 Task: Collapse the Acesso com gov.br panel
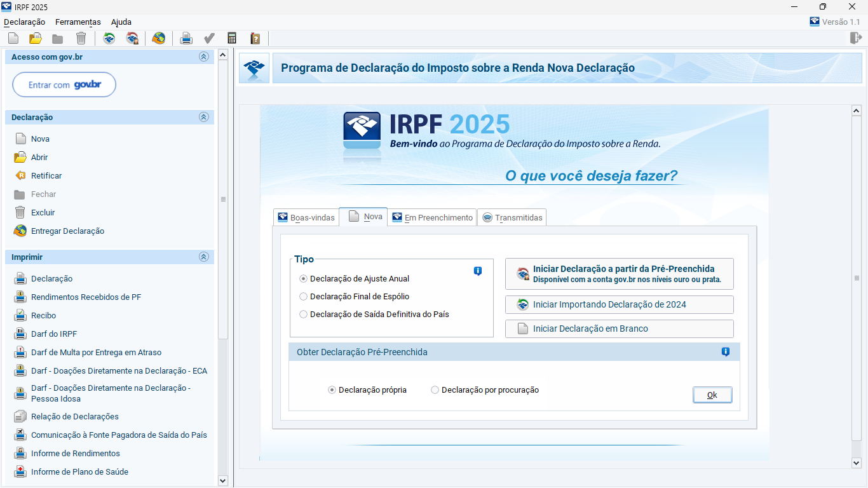tap(203, 57)
